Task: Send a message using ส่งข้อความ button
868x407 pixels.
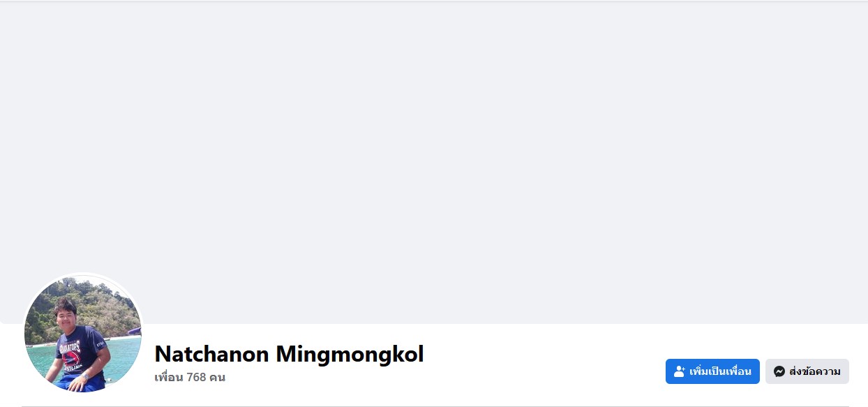Action: point(807,371)
